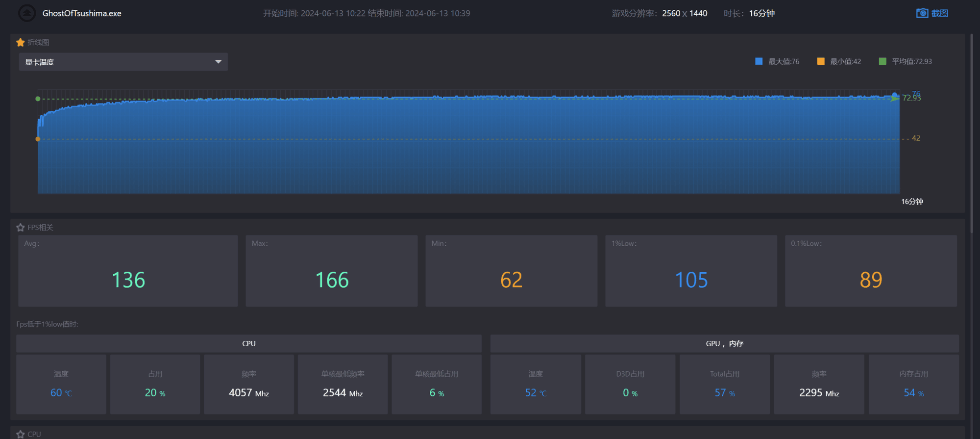980x439 pixels.
Task: Click the 单核最低占用 6 % cell
Action: pos(437,384)
